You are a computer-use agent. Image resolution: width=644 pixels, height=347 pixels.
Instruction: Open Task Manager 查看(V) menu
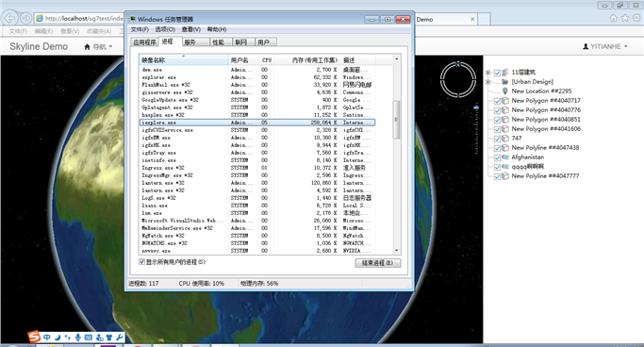pyautogui.click(x=191, y=29)
